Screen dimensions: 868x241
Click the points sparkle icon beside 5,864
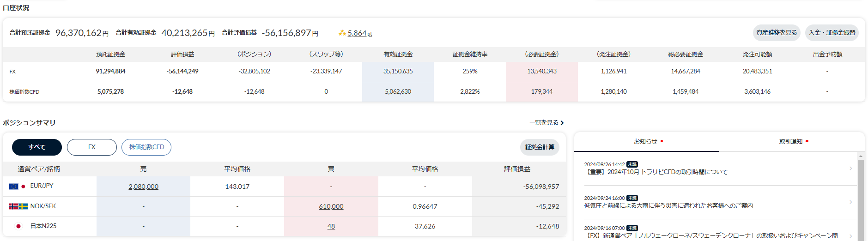coord(342,33)
